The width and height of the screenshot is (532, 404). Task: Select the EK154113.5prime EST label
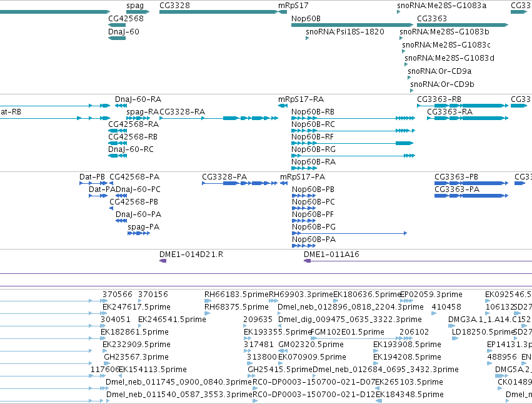153,370
